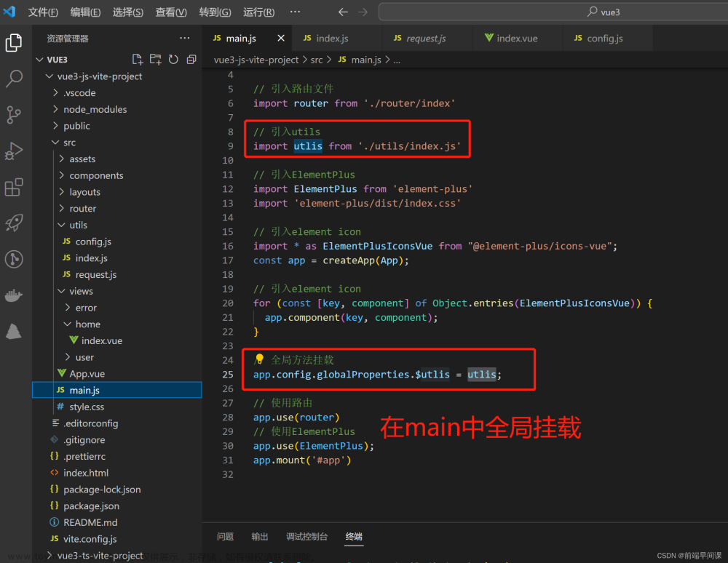Image resolution: width=728 pixels, height=563 pixels.
Task: Open the 运行(R) menu
Action: 259,12
